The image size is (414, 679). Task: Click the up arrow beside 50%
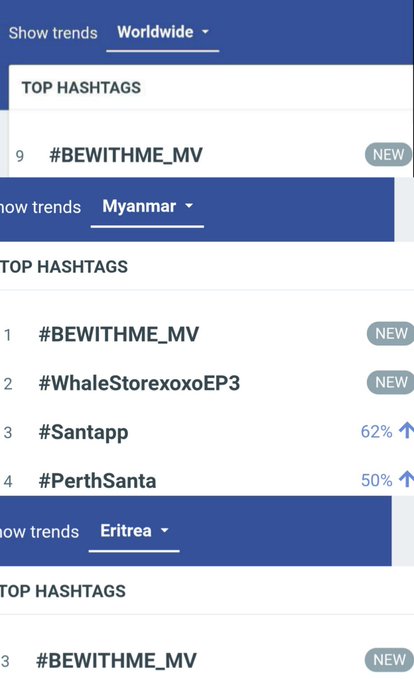pos(406,479)
